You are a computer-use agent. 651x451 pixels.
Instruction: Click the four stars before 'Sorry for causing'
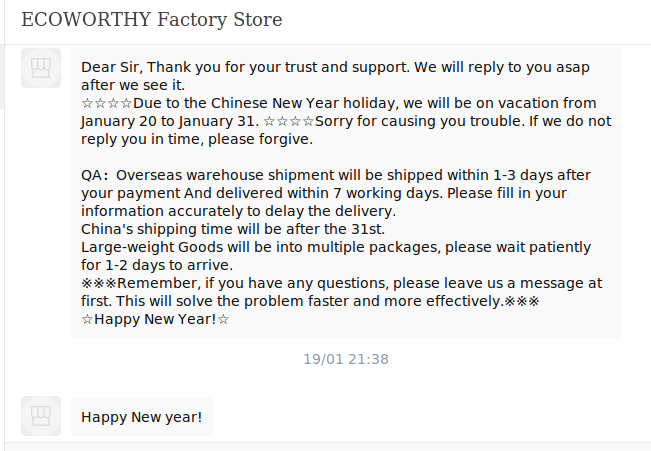(289, 121)
